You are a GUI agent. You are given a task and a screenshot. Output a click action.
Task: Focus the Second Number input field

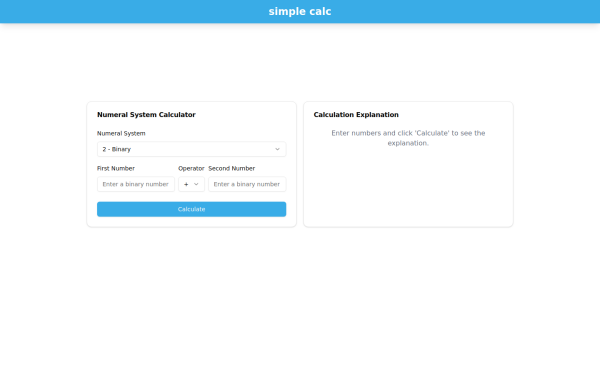tap(247, 184)
